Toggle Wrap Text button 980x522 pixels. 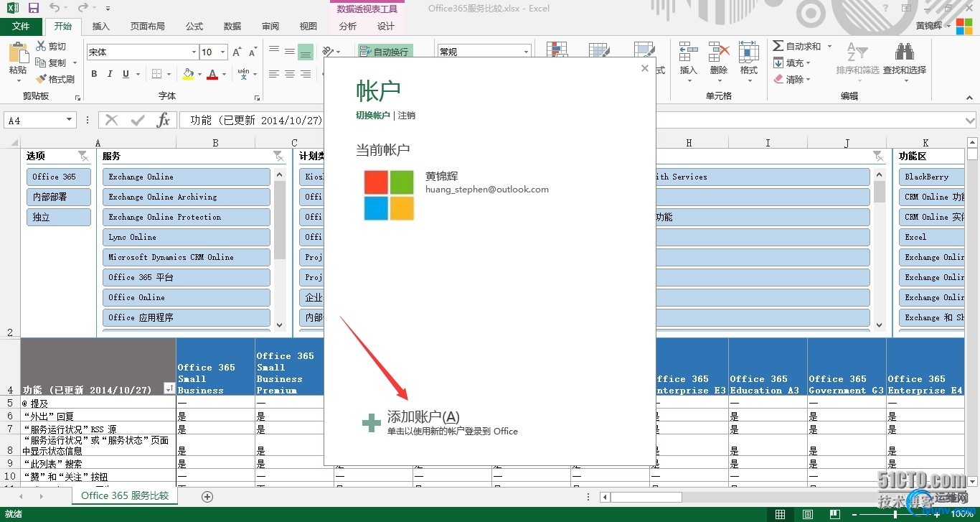coord(385,52)
